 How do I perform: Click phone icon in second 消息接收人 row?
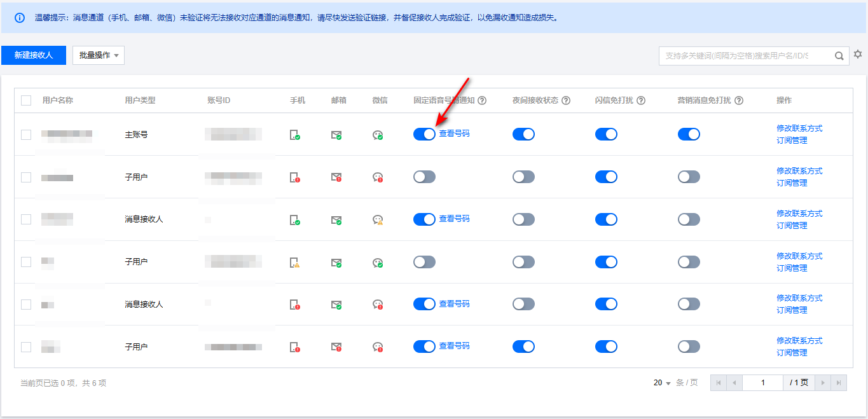tap(294, 305)
